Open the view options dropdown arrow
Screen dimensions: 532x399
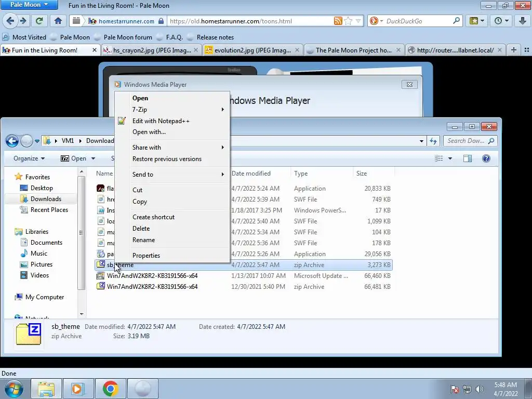pyautogui.click(x=450, y=158)
